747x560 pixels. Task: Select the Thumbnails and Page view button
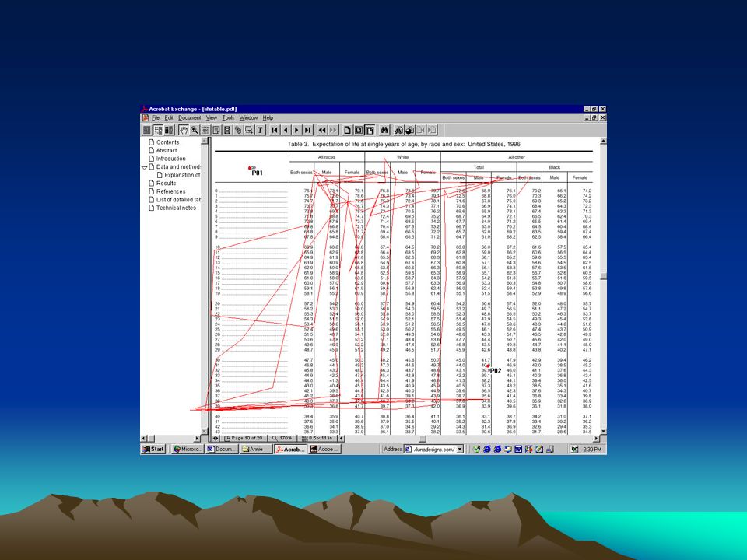[169, 130]
